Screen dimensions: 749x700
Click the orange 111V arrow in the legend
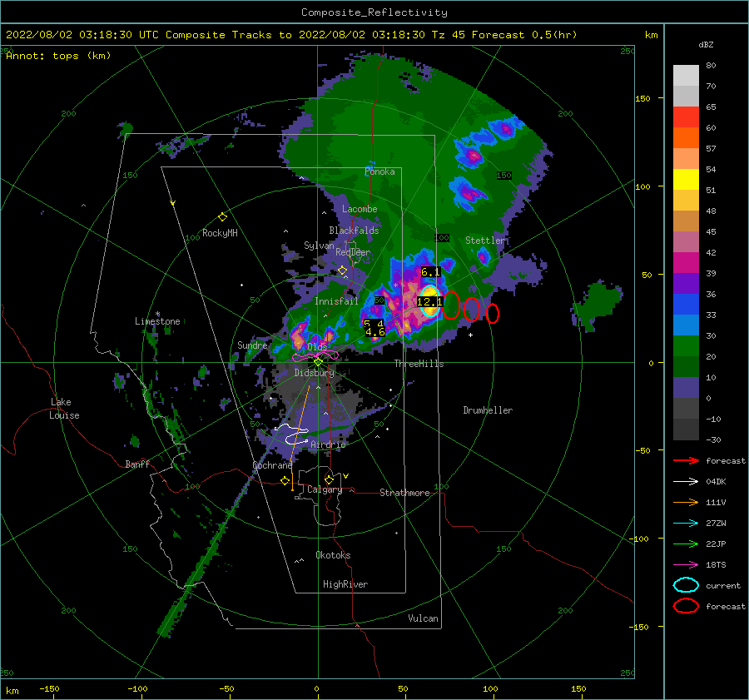click(x=686, y=502)
